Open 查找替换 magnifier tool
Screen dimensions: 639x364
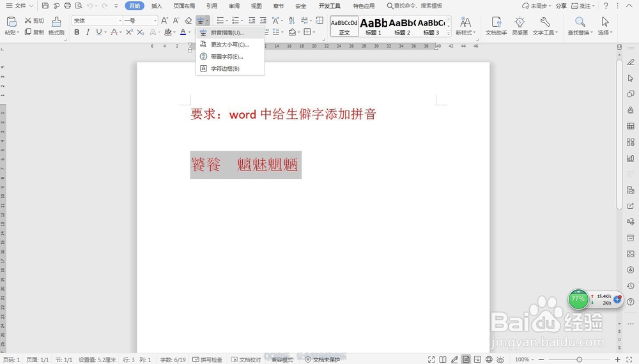[580, 26]
